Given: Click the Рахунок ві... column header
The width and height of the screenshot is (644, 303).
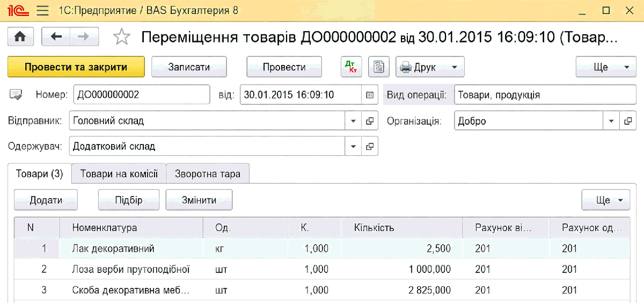Looking at the screenshot, I should (506, 228).
